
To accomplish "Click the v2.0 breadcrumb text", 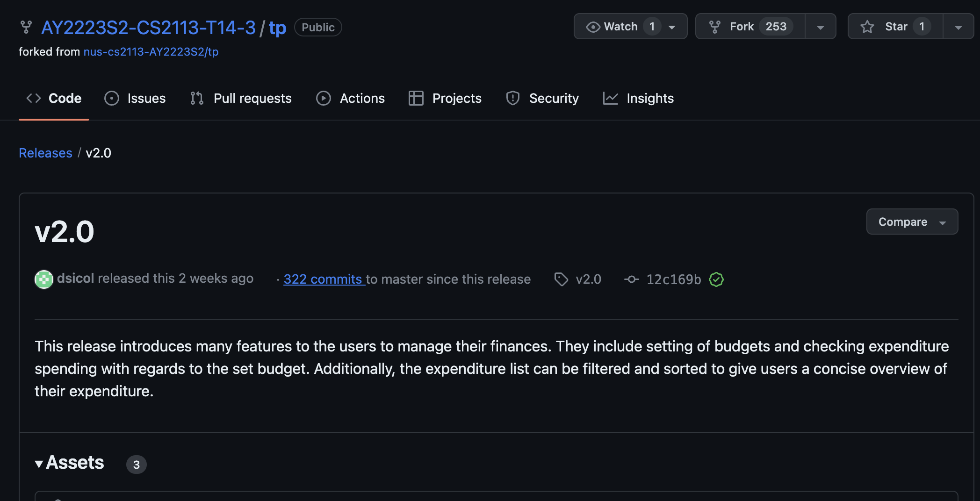I will [x=99, y=153].
